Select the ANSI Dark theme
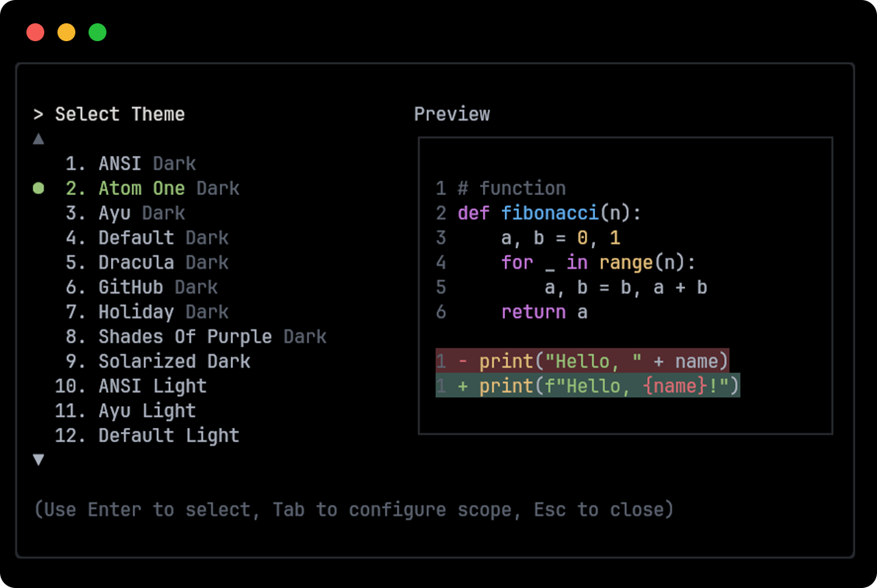Screen dimensions: 877x588 (x=146, y=163)
